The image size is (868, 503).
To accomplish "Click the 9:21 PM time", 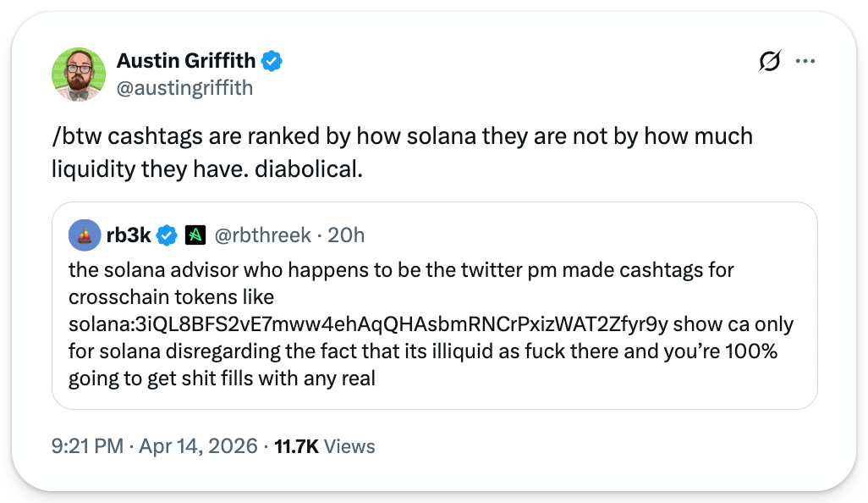I will (89, 446).
